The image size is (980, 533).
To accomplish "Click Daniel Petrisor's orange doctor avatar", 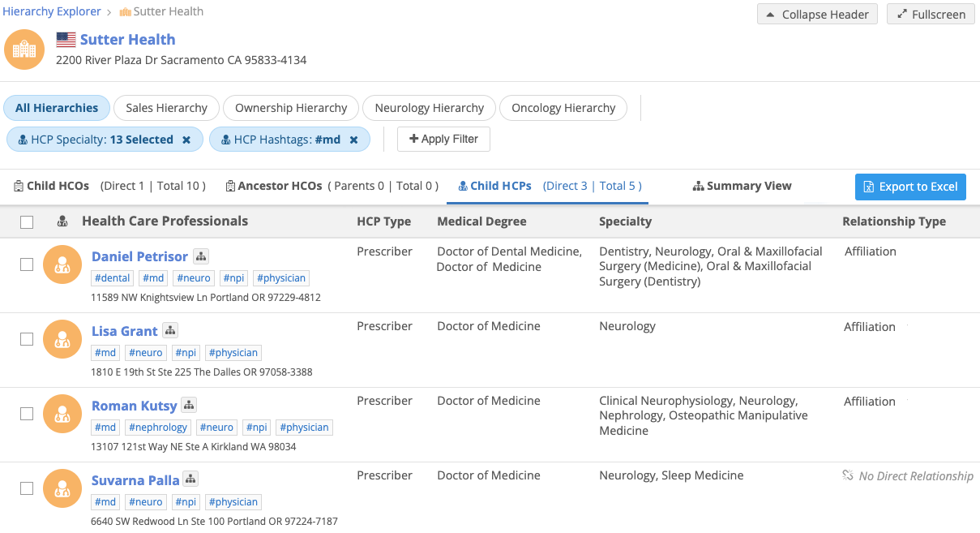I will 62,264.
